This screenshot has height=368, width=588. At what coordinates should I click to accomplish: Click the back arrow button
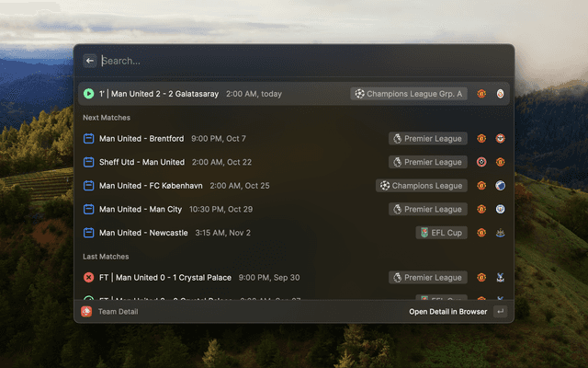(x=90, y=61)
